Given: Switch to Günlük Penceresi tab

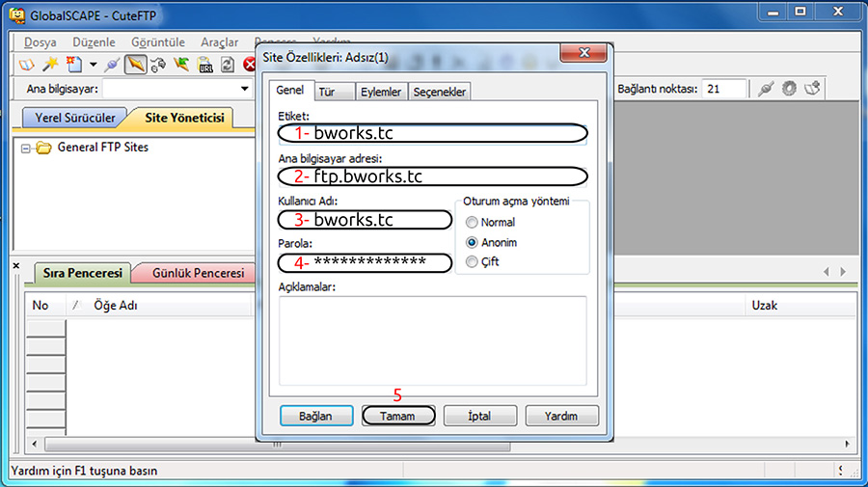Looking at the screenshot, I should pos(198,273).
